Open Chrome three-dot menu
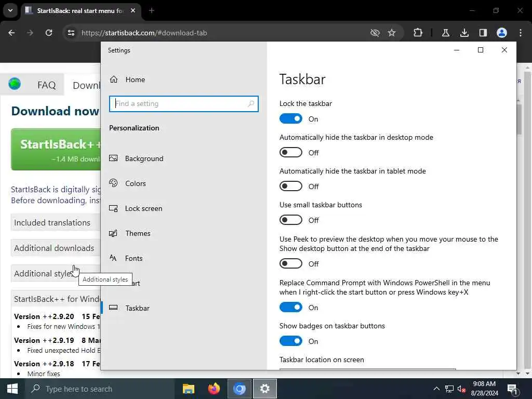Image resolution: width=532 pixels, height=399 pixels. 521,33
